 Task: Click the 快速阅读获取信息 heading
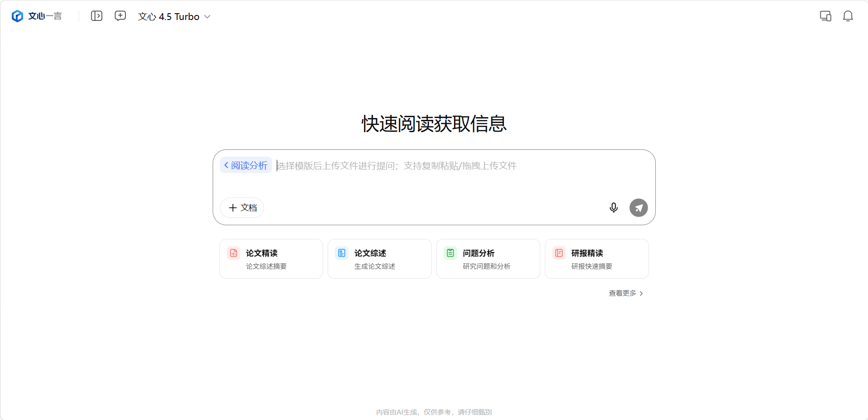434,124
